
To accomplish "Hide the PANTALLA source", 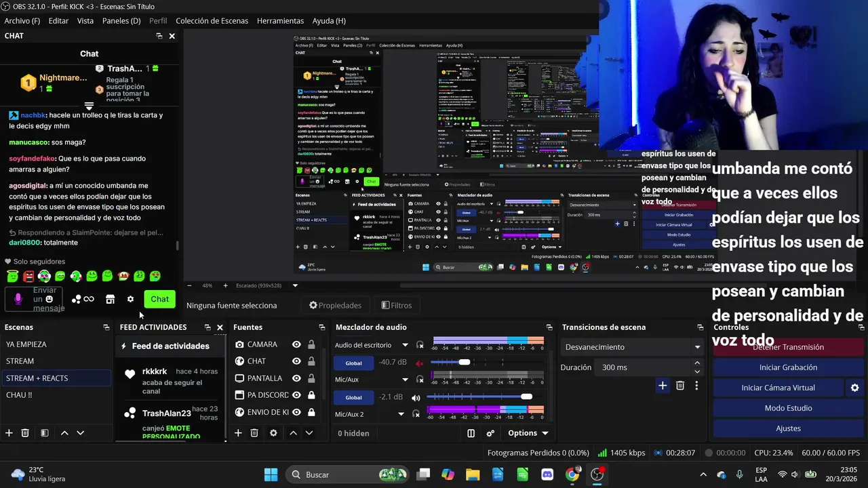I will (x=296, y=378).
